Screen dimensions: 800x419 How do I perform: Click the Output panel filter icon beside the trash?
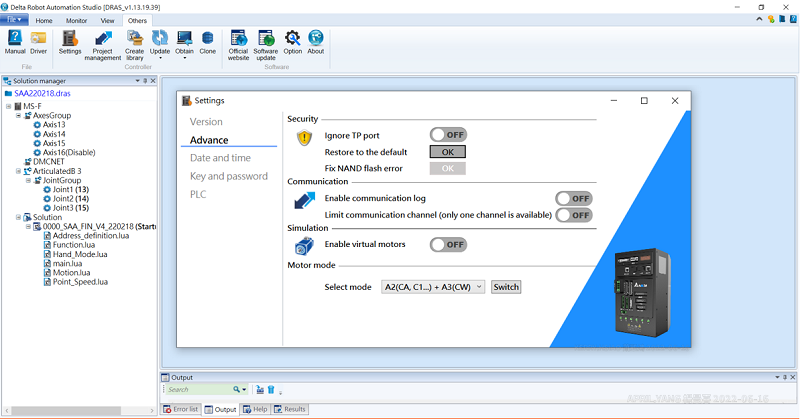[260, 389]
